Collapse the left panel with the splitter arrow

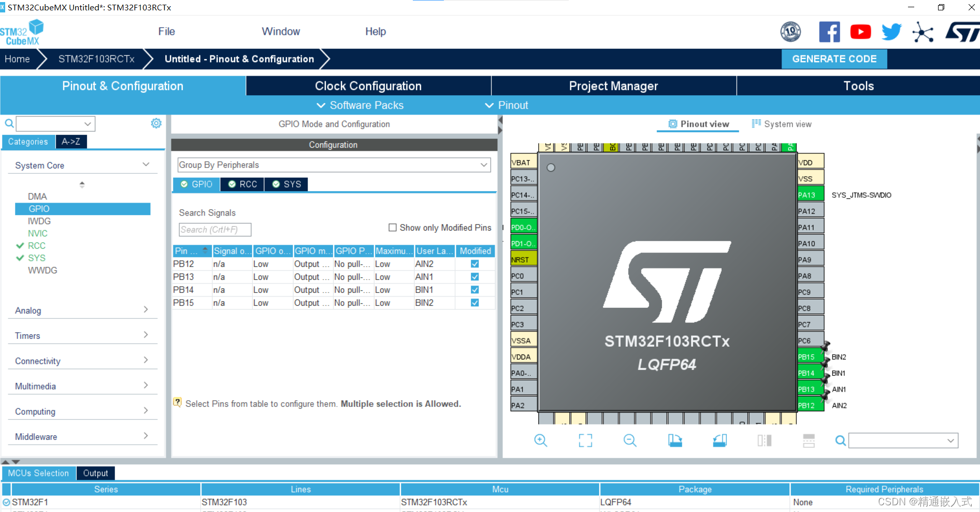[x=500, y=120]
